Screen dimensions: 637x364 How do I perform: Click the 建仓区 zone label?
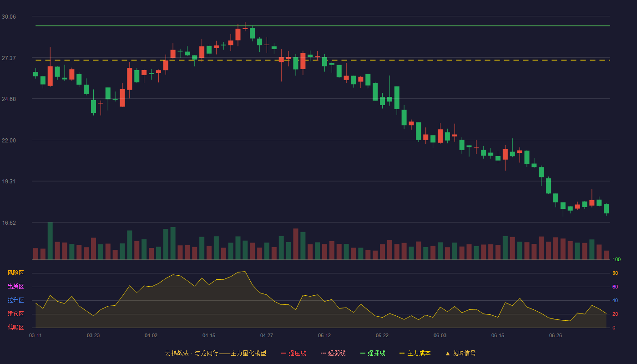pos(15,314)
